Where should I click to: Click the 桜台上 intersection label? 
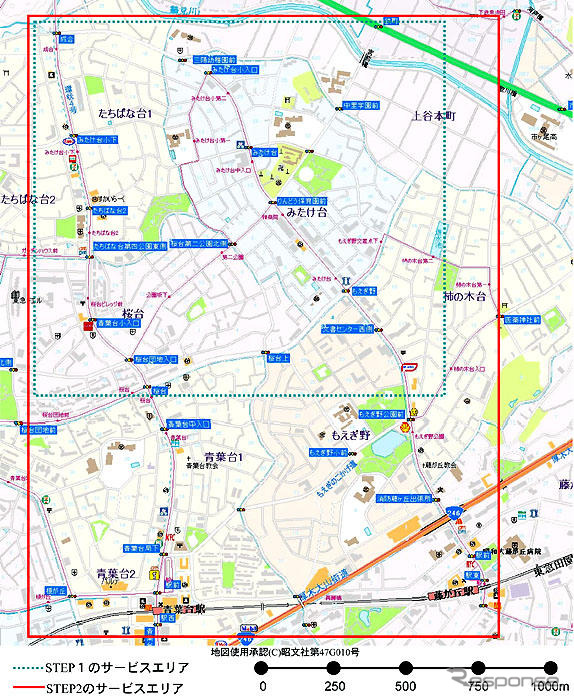(x=279, y=358)
